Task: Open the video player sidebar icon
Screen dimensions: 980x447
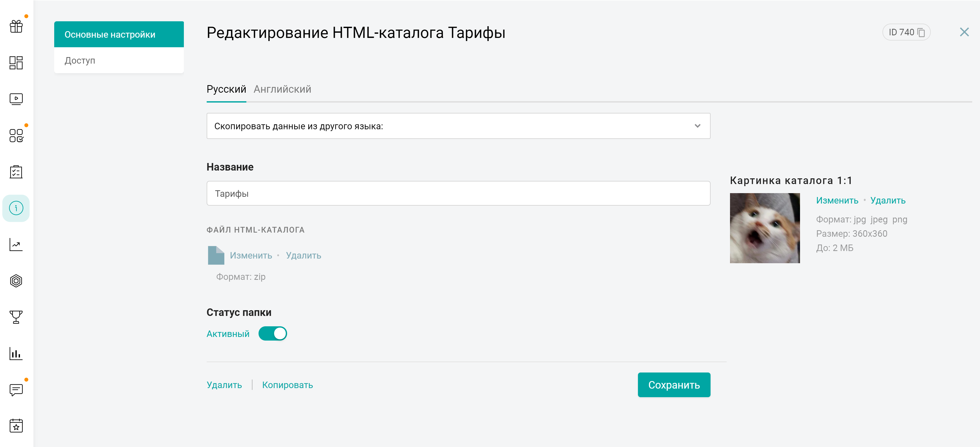Action: (16, 99)
